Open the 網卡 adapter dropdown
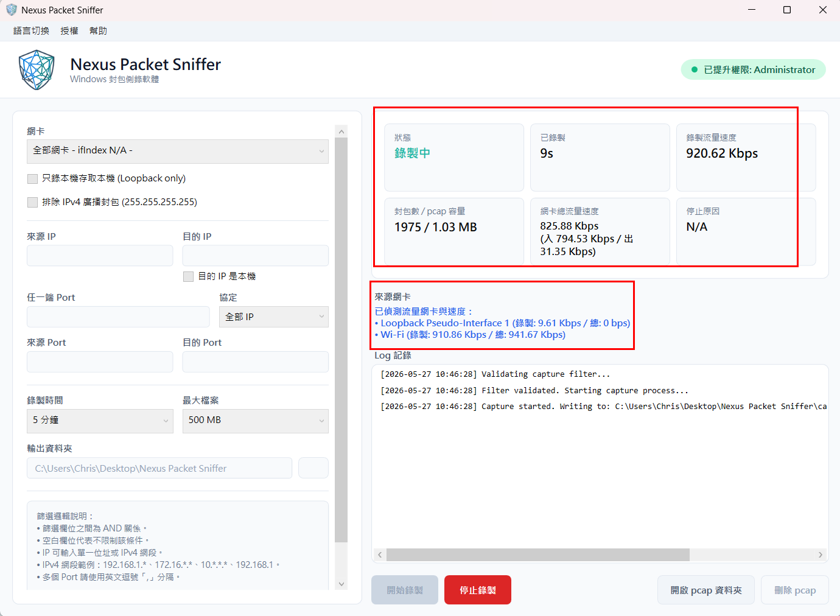This screenshot has height=616, width=840. [178, 151]
